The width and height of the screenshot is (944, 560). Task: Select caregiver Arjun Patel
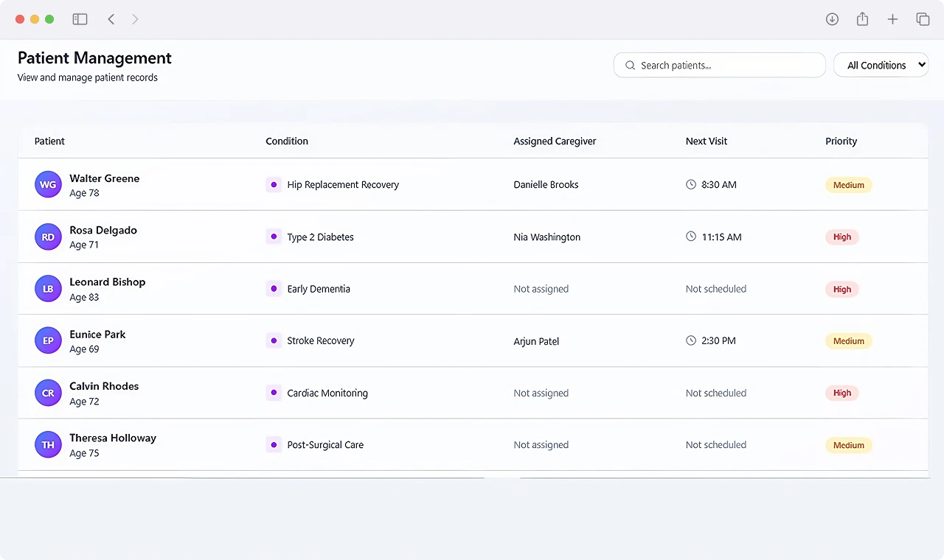click(x=536, y=341)
